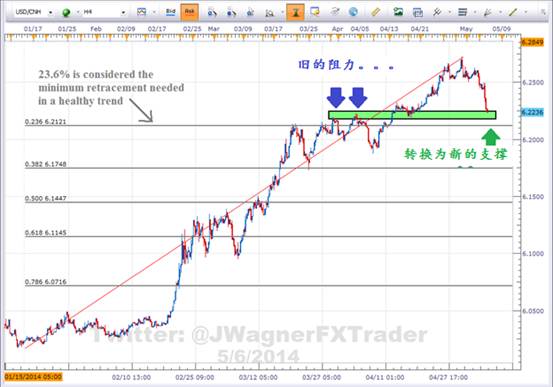The height and width of the screenshot is (387, 553).
Task: Expand the chart type arrow
Action: pyautogui.click(x=154, y=12)
